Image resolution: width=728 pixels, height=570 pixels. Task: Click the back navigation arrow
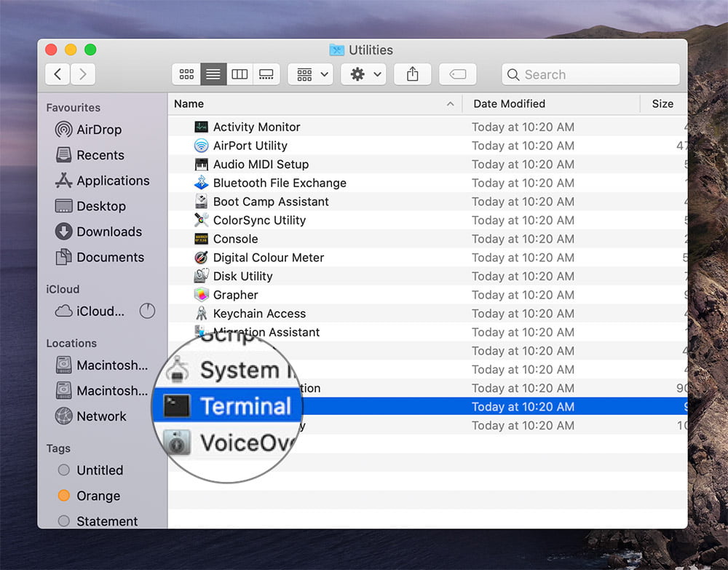pos(58,74)
